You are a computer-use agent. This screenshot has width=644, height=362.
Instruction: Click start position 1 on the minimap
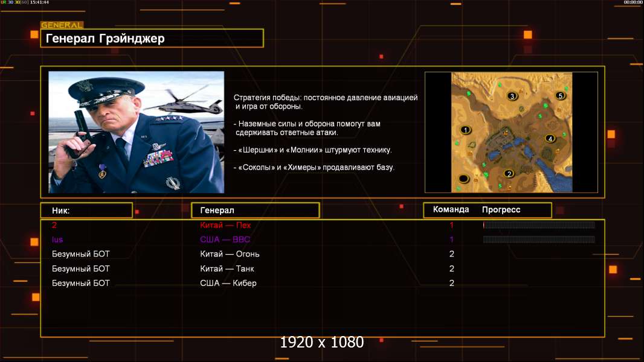pyautogui.click(x=465, y=130)
